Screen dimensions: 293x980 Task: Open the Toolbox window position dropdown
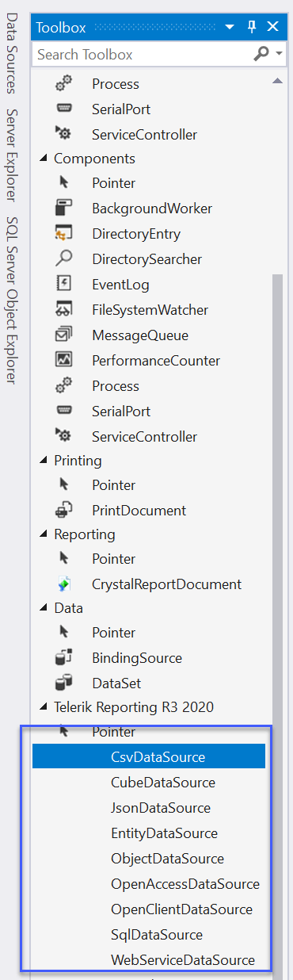click(x=230, y=28)
